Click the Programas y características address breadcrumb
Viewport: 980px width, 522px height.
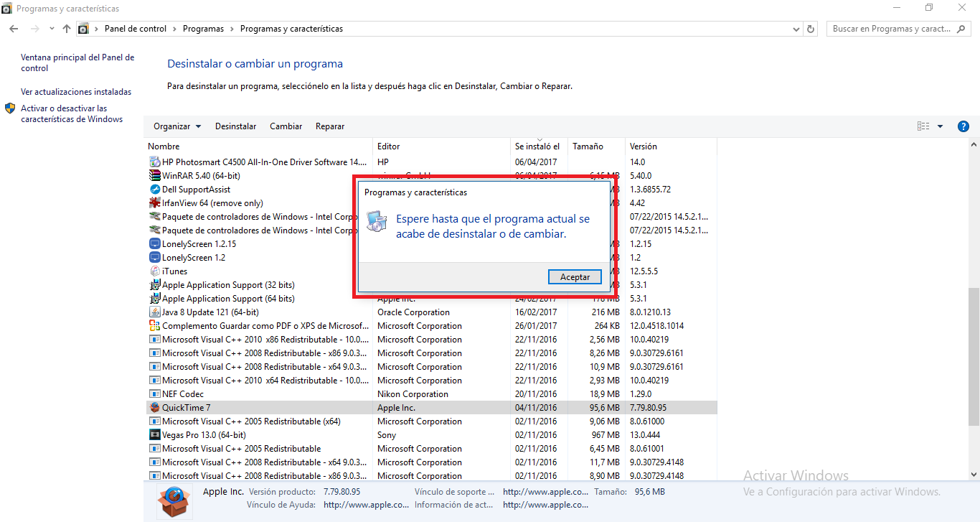(x=291, y=29)
